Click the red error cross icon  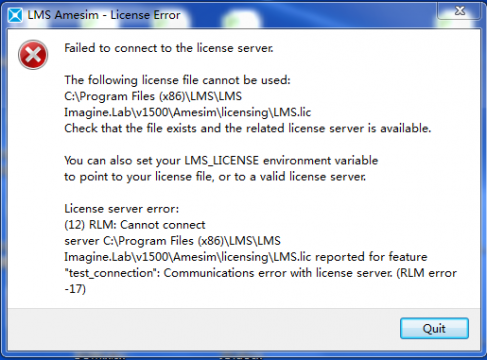point(33,55)
